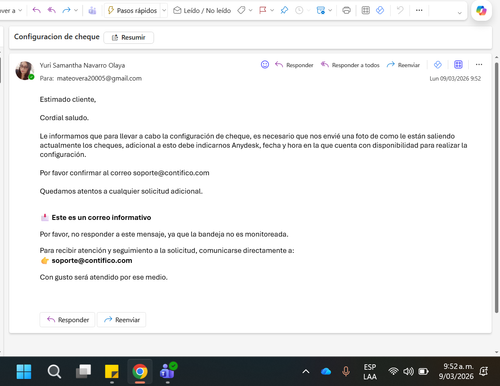
Task: Click Responder a todos in the header
Action: tap(350, 65)
